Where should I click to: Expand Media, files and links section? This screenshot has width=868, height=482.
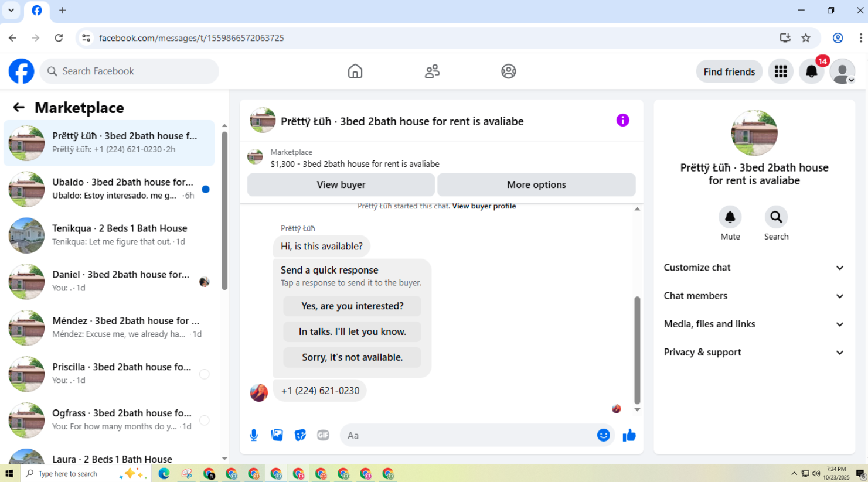[x=754, y=324]
